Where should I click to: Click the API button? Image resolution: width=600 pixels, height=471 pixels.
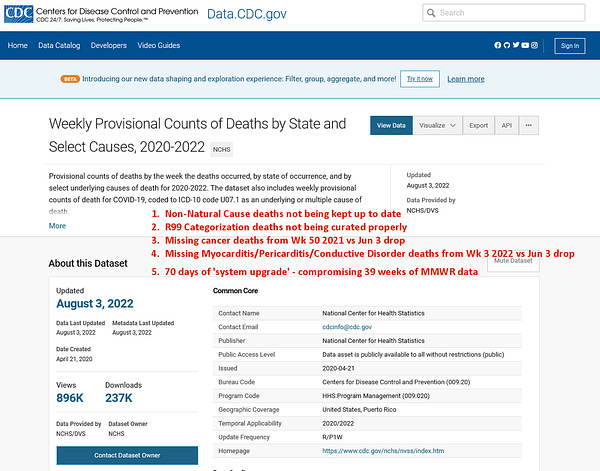coord(507,125)
